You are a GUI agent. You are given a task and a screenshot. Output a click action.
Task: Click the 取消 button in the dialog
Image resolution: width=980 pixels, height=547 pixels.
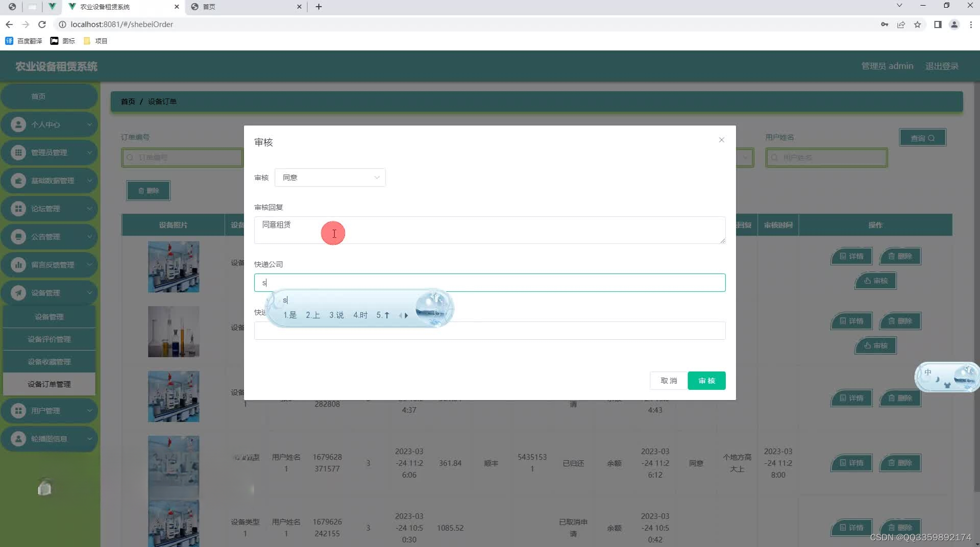click(x=668, y=381)
